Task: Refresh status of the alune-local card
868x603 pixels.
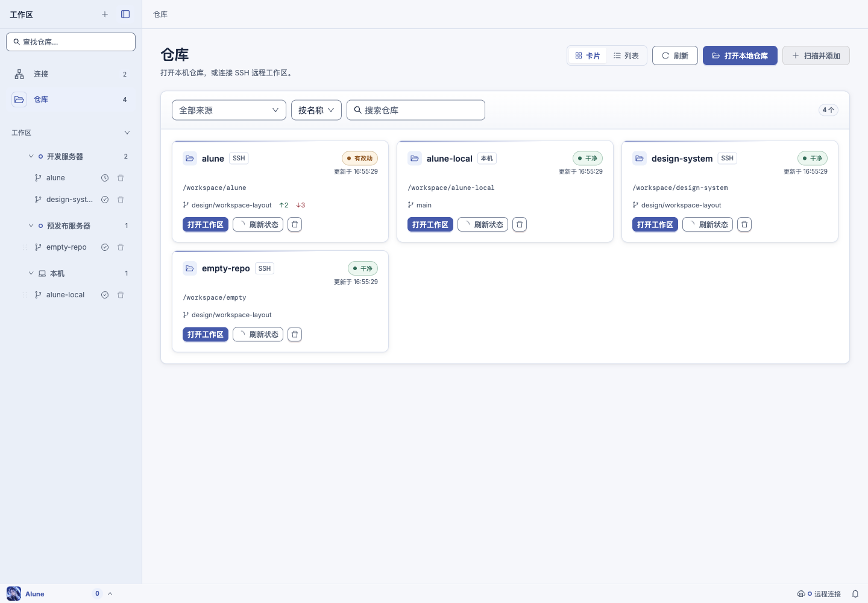Action: 483,224
